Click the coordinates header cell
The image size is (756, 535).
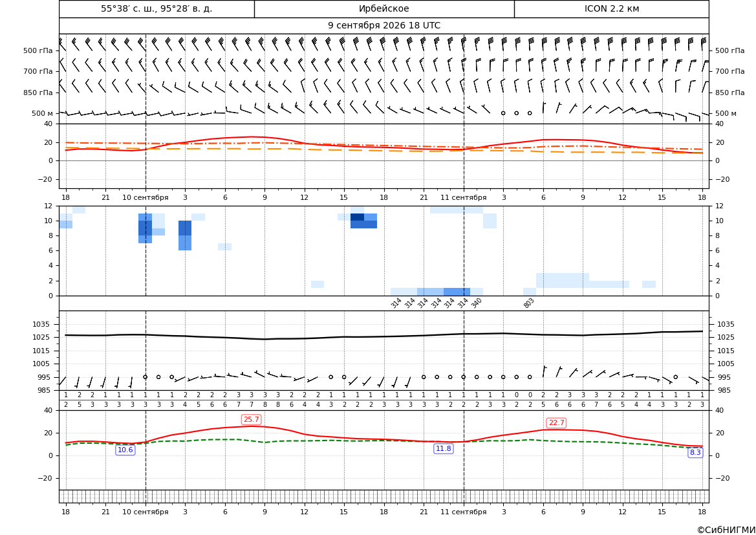157,8
